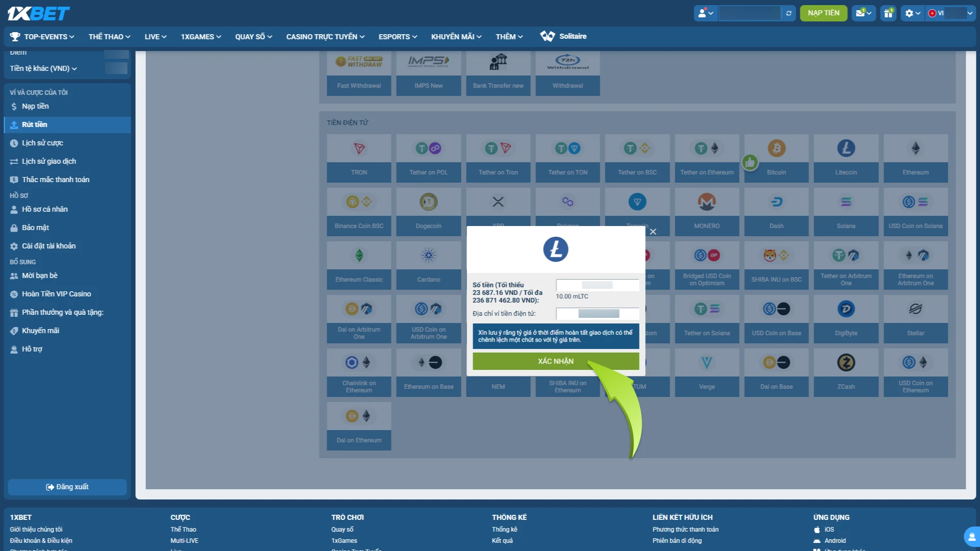980x551 pixels.
Task: Click the XÁC NHẬN confirm button
Action: point(555,361)
